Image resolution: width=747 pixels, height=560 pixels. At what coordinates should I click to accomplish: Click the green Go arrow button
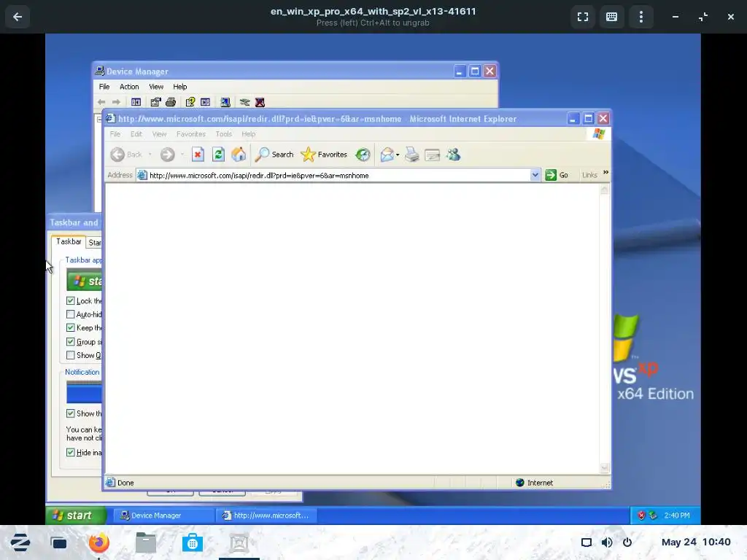click(551, 175)
